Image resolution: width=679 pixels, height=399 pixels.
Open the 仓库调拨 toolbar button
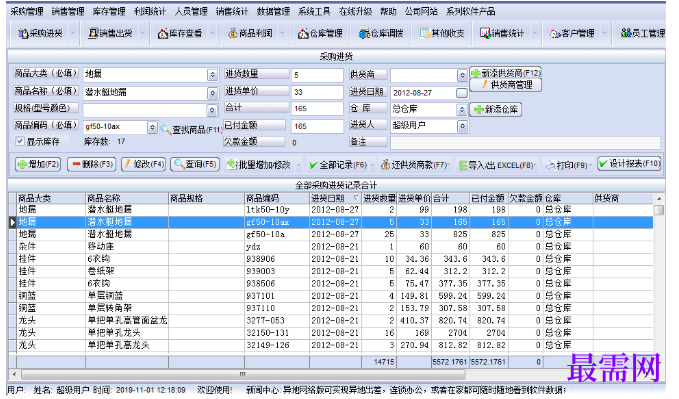tap(381, 33)
